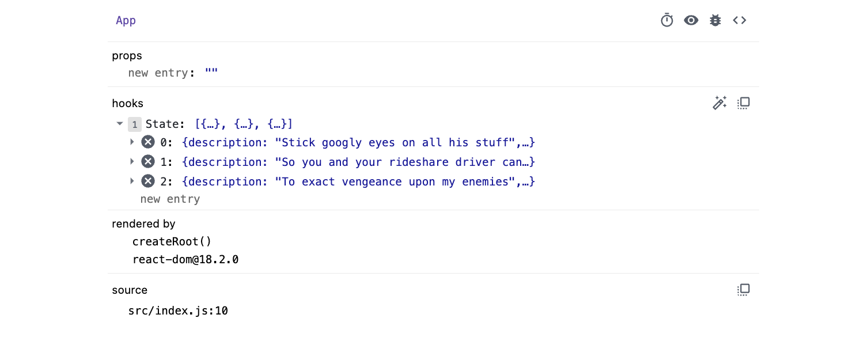Click the stopwatch icon to suspend the component
Viewport: 868px width, 341px height.
coord(666,20)
